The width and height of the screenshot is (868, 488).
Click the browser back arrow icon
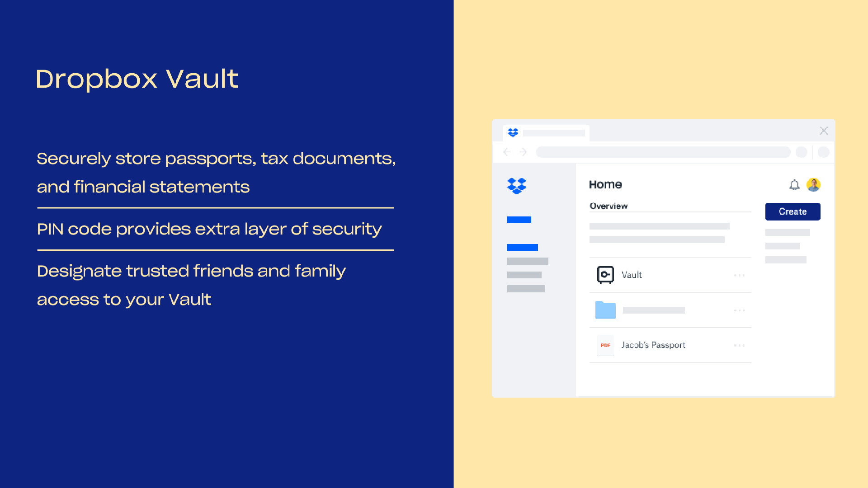point(507,153)
